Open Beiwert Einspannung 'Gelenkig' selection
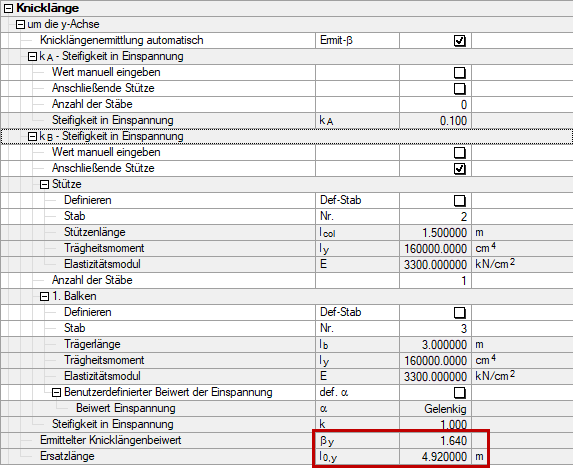573x476 pixels. click(435, 409)
